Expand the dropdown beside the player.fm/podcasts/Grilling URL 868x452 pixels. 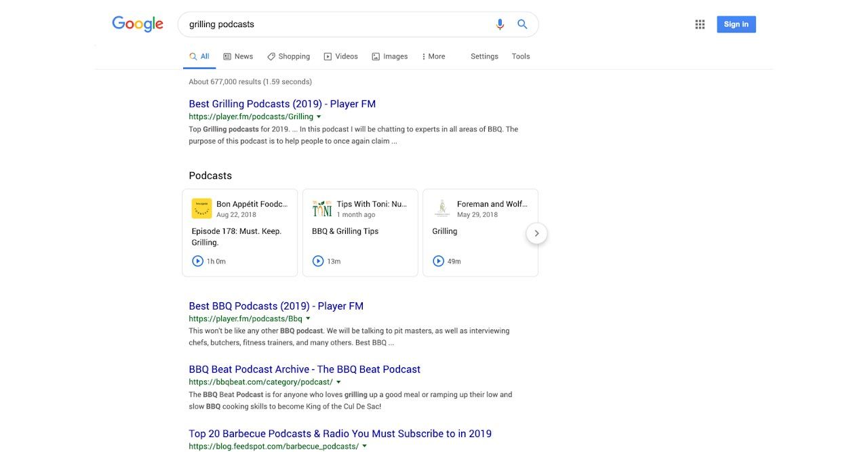pyautogui.click(x=319, y=116)
